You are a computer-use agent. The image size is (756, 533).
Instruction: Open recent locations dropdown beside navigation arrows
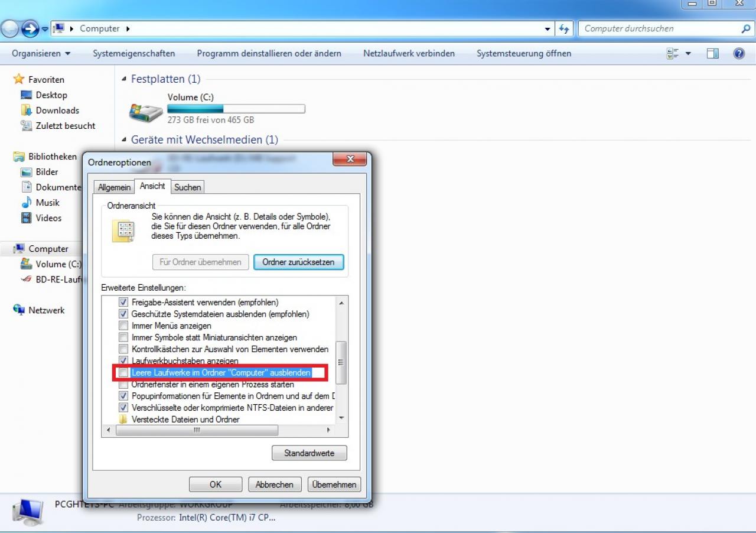point(45,29)
